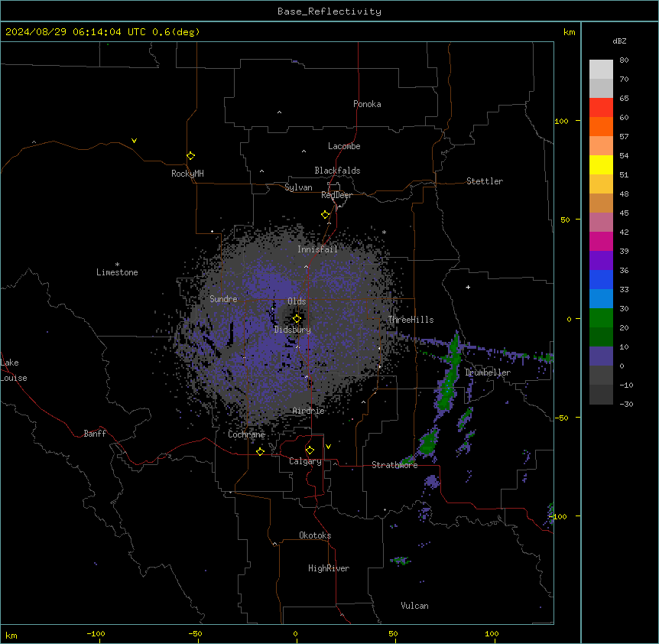Click the white plus marker east of ThreeHills
The height and width of the screenshot is (644, 659).
point(468,287)
